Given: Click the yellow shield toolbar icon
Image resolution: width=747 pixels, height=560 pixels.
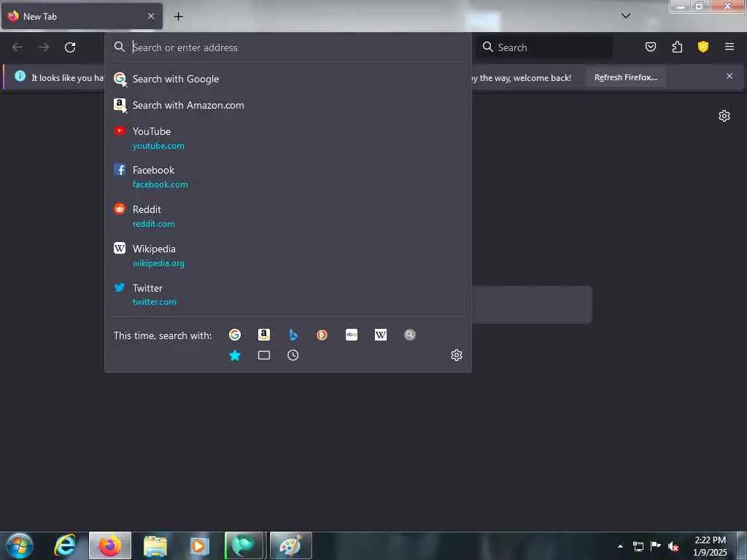Looking at the screenshot, I should click(x=703, y=47).
